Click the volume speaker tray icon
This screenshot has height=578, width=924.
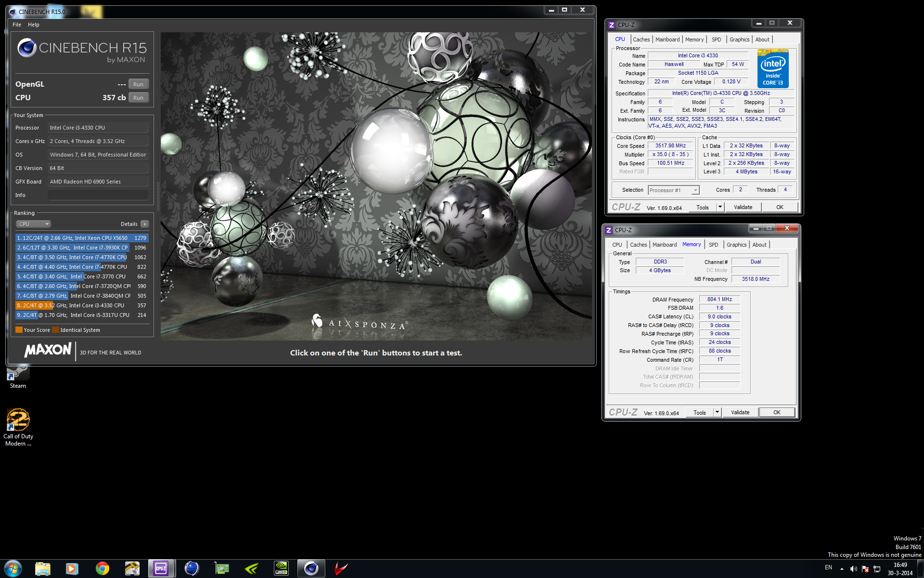click(x=853, y=569)
